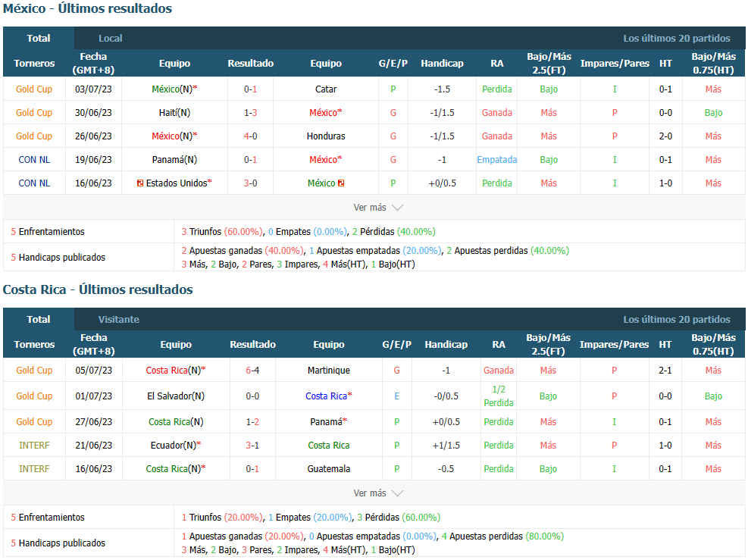
Task: Open Gold Cup link for 26/06/23 match
Action: pos(34,136)
